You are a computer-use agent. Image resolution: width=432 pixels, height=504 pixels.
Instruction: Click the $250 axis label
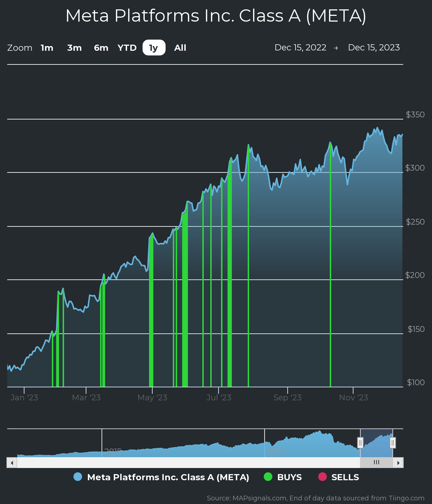(x=415, y=222)
